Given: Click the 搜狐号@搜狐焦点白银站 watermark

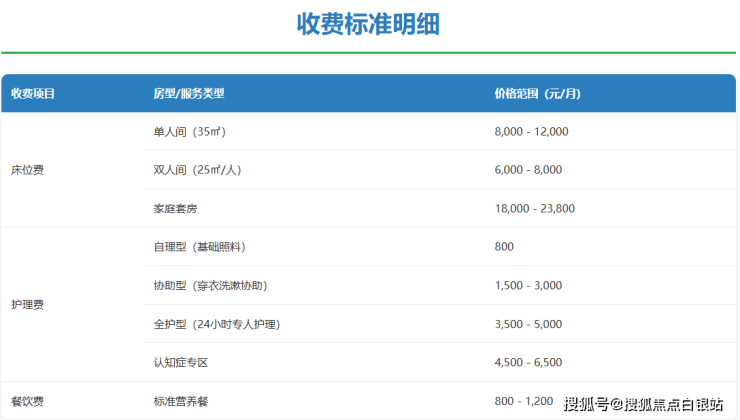Looking at the screenshot, I should coord(643,405).
